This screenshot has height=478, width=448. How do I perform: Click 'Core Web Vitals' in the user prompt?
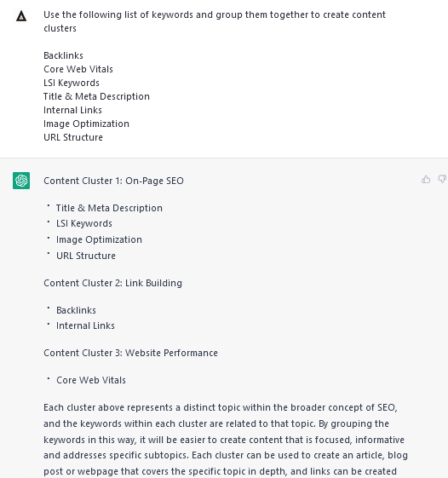point(78,69)
